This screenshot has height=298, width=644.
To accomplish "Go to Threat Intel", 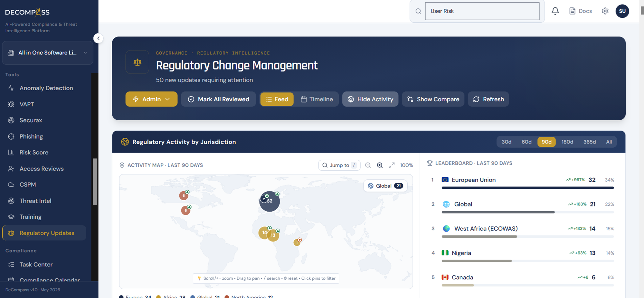I will tap(35, 201).
